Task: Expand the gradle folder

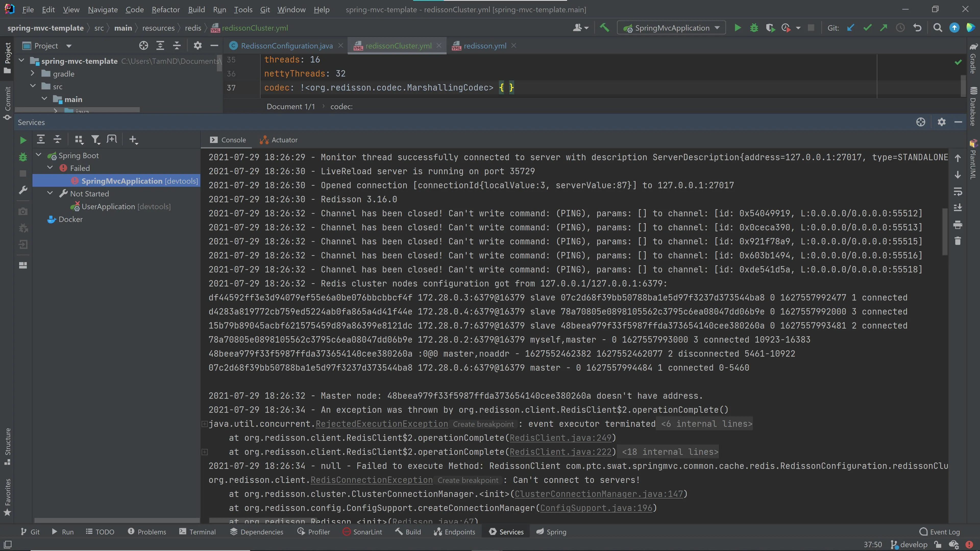Action: click(33, 73)
